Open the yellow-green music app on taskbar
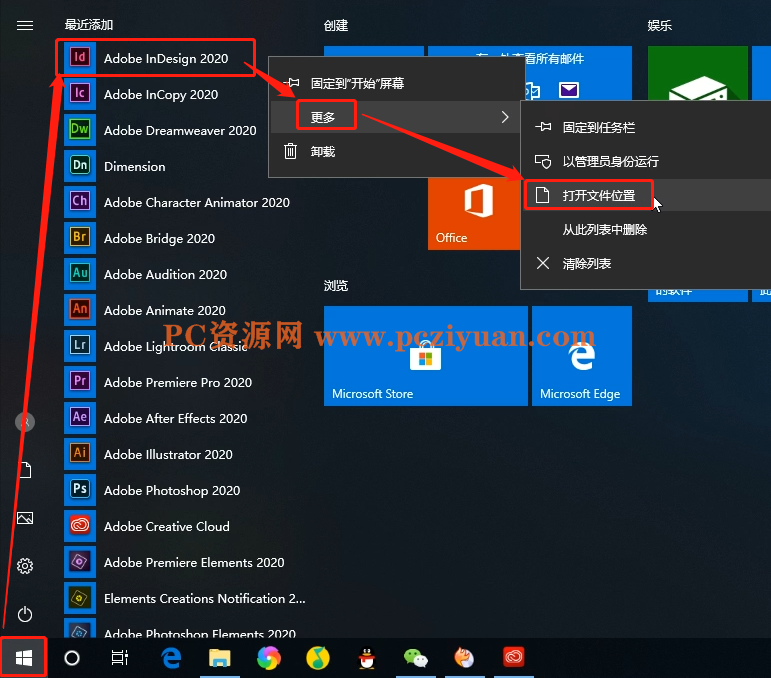The image size is (771, 678). point(318,658)
